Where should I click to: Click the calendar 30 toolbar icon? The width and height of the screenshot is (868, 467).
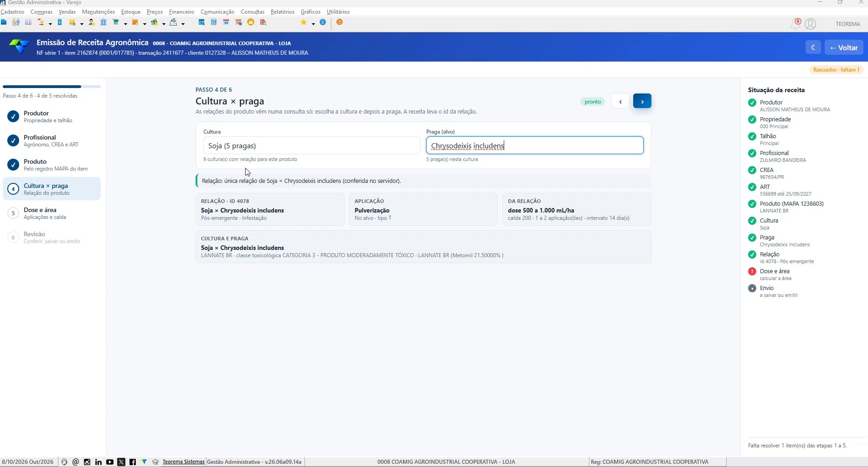(x=226, y=22)
